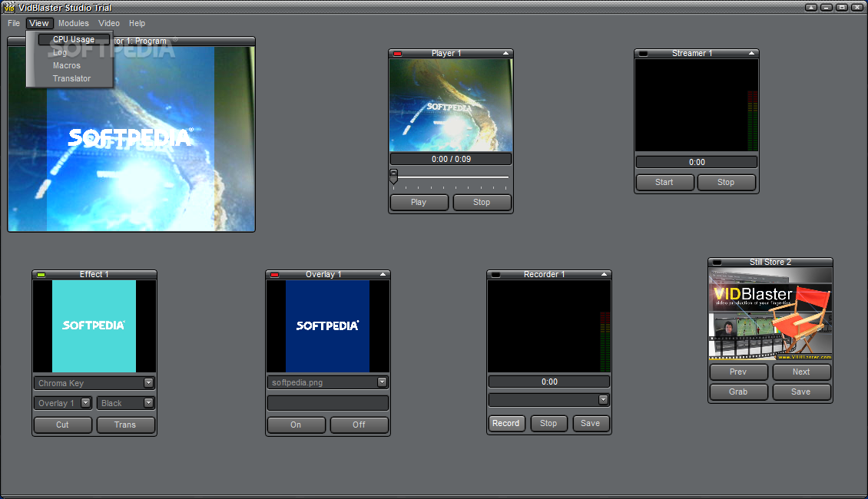Click the Streamer 1 black preview area
This screenshot has width=868, height=499.
(x=697, y=105)
